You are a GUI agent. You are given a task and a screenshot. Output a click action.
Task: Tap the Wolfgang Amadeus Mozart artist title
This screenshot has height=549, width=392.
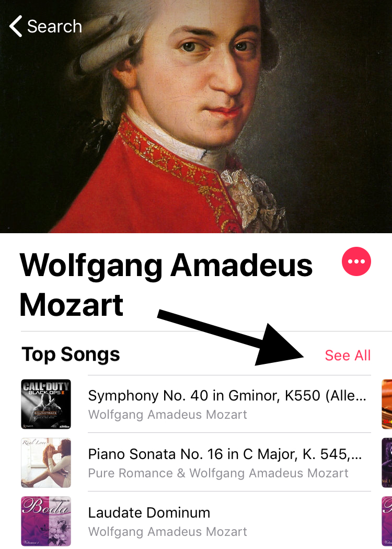point(166,284)
